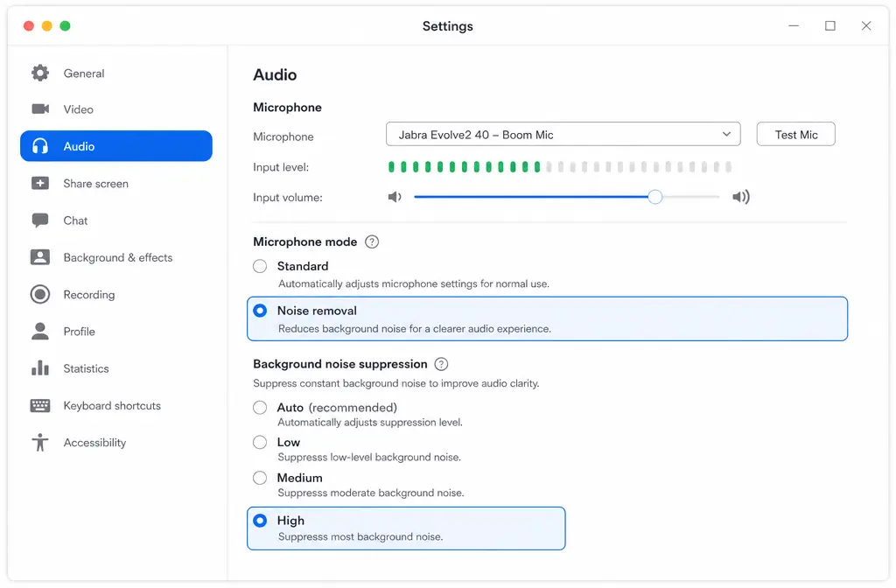Switch to Recording settings
896x588 pixels.
click(116, 294)
